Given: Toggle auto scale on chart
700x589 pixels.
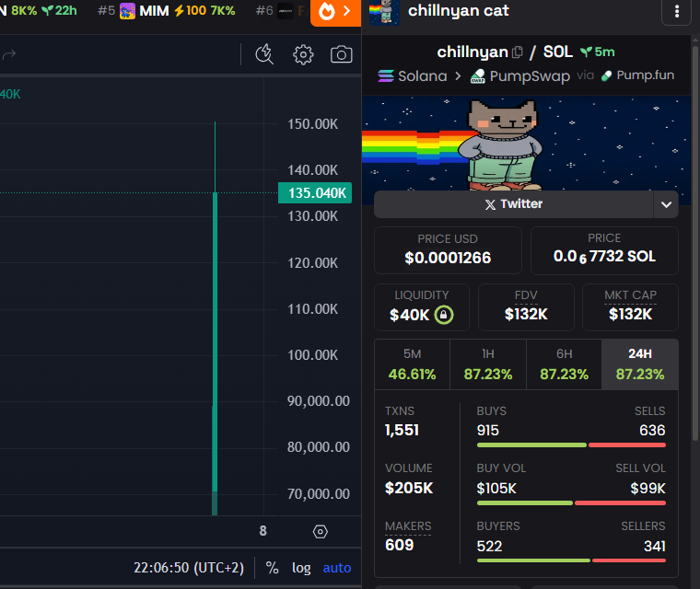Looking at the screenshot, I should click(x=336, y=568).
